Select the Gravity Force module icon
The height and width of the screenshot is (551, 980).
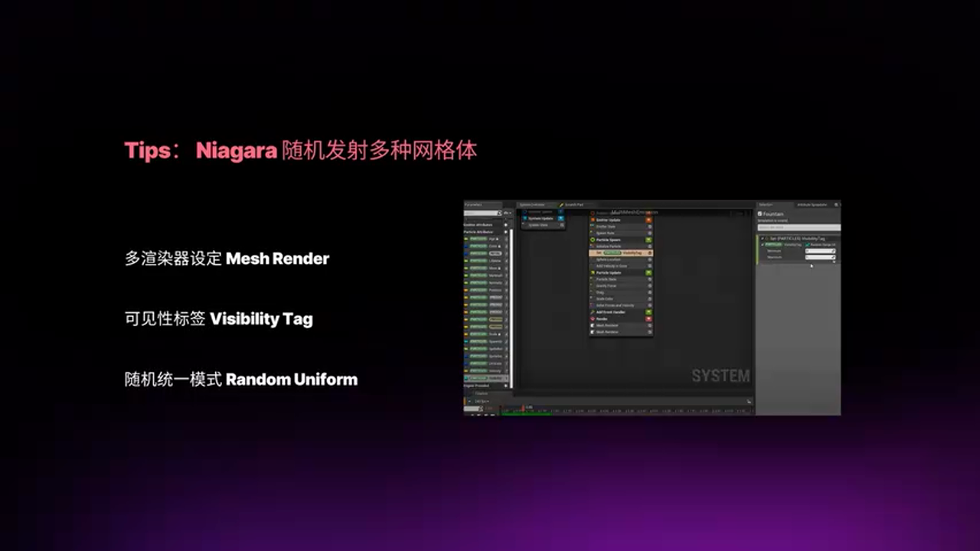click(x=591, y=285)
